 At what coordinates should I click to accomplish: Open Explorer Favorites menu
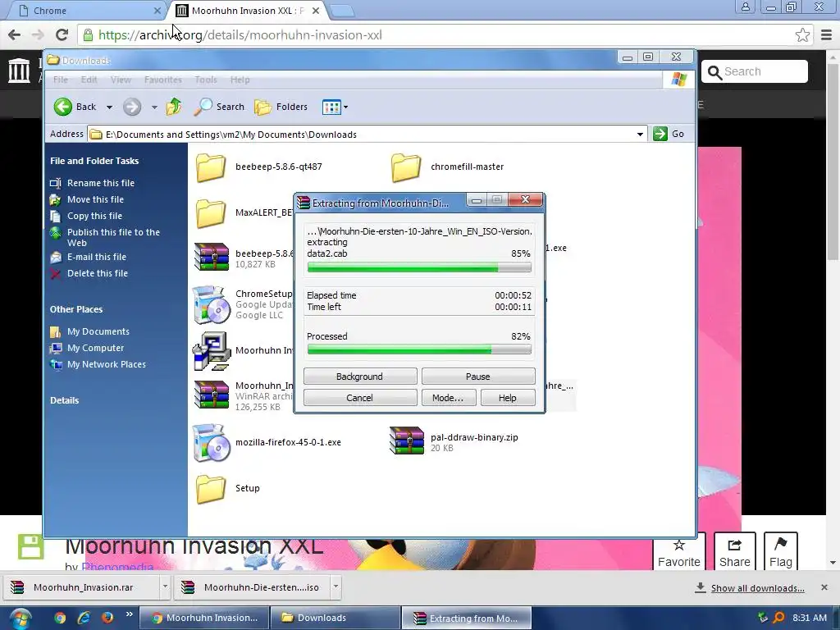163,80
